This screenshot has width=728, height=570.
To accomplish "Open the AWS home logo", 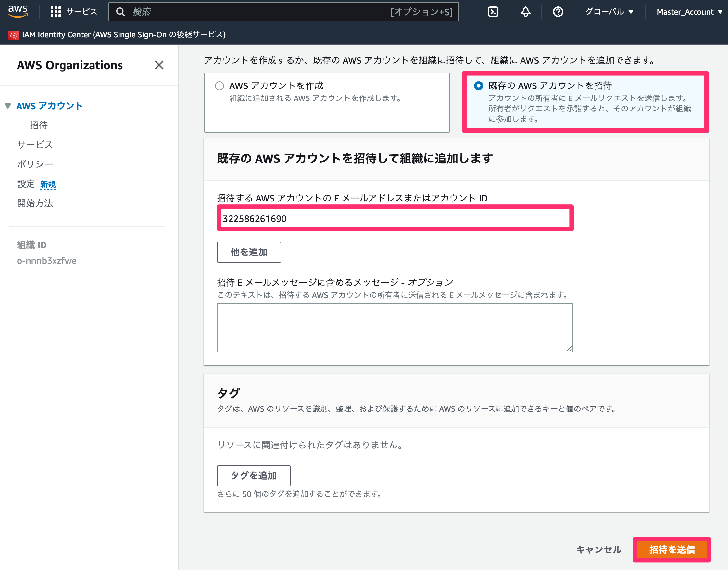I will [18, 11].
